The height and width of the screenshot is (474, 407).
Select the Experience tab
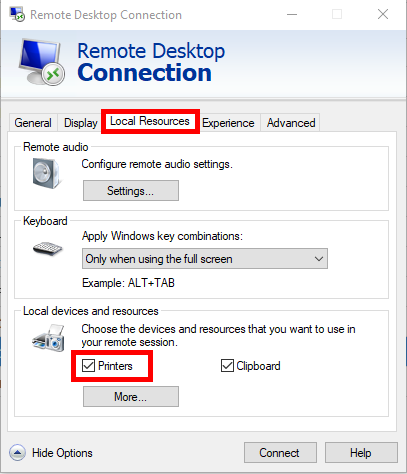pos(228,123)
